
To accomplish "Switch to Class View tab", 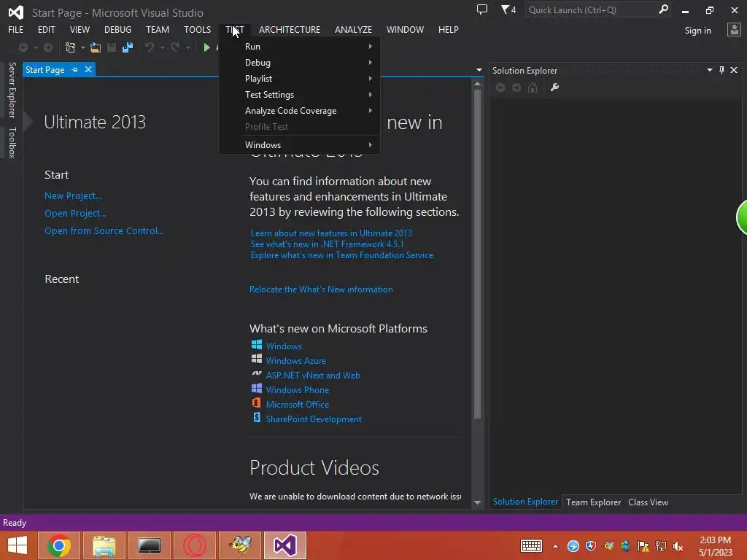I will [x=648, y=502].
